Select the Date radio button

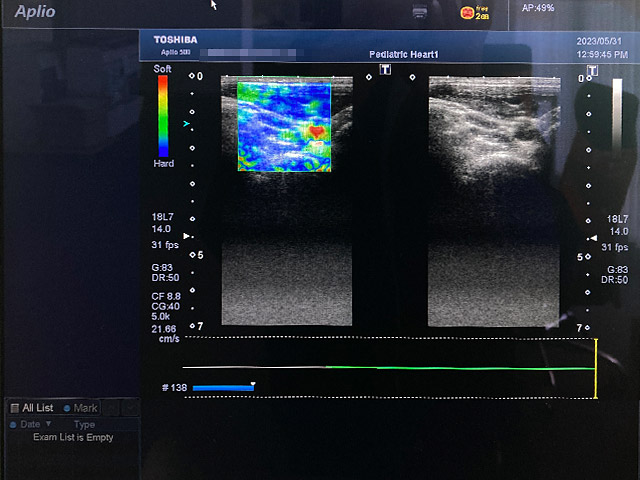pos(13,425)
